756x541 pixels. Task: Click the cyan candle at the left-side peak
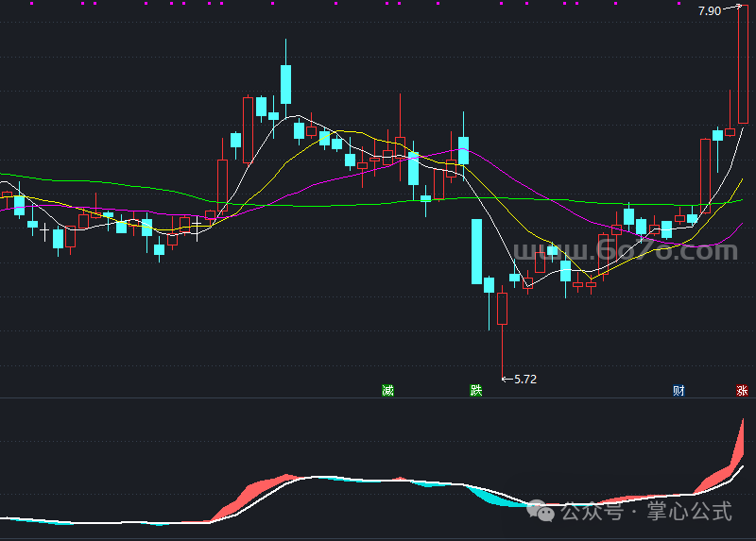pos(285,84)
